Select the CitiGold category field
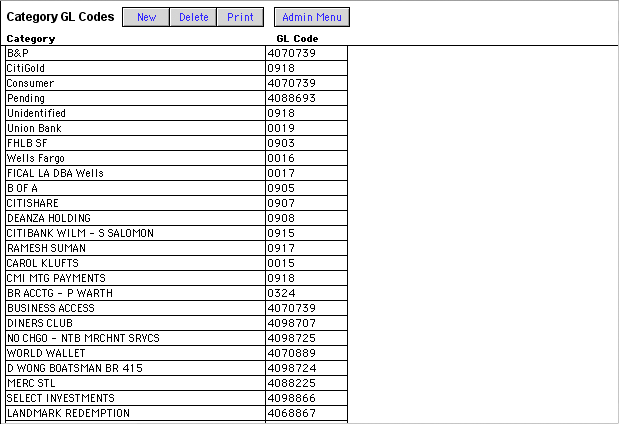 tap(135, 68)
